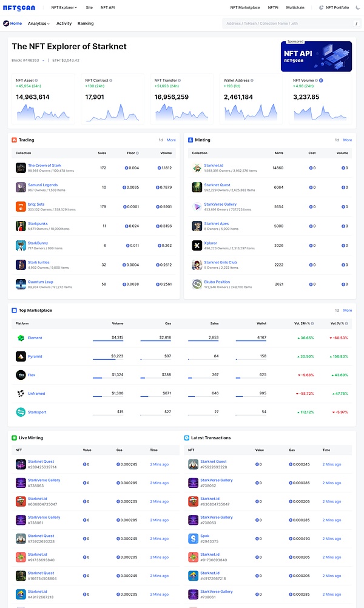Click the Unframed marketplace icon
This screenshot has height=608, width=364.
[21, 394]
